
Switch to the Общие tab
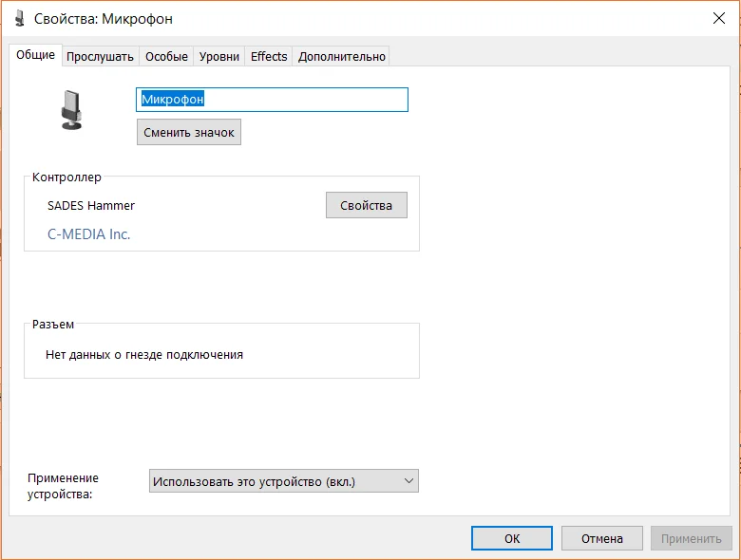pos(35,55)
